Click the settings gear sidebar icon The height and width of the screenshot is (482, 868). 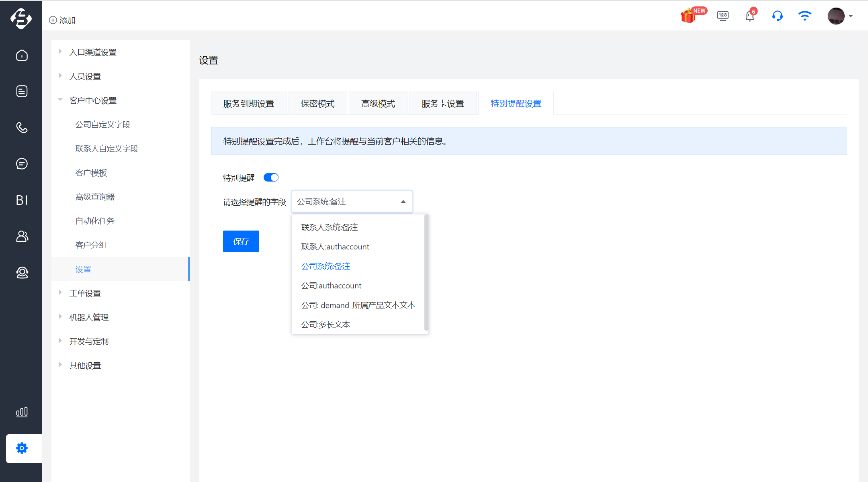click(22, 448)
